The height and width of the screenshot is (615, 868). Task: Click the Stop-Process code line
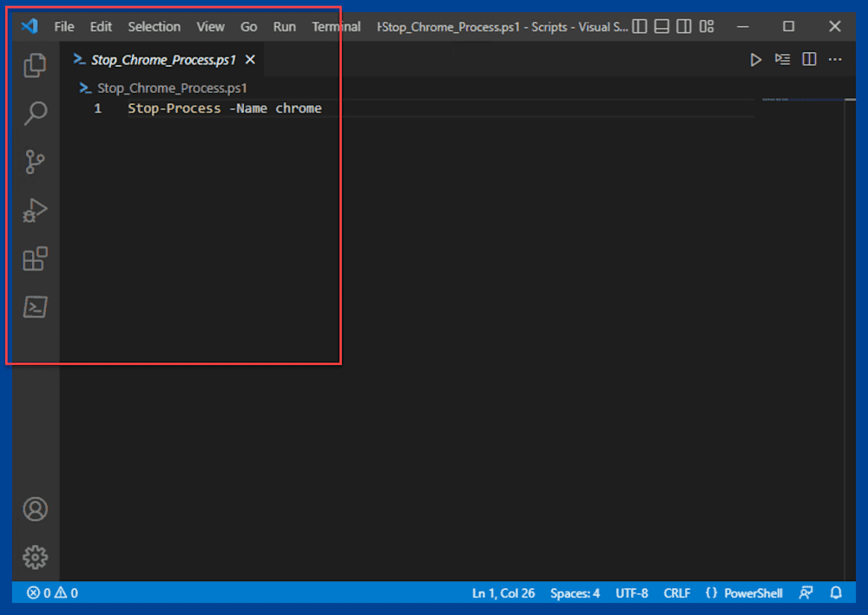[225, 108]
